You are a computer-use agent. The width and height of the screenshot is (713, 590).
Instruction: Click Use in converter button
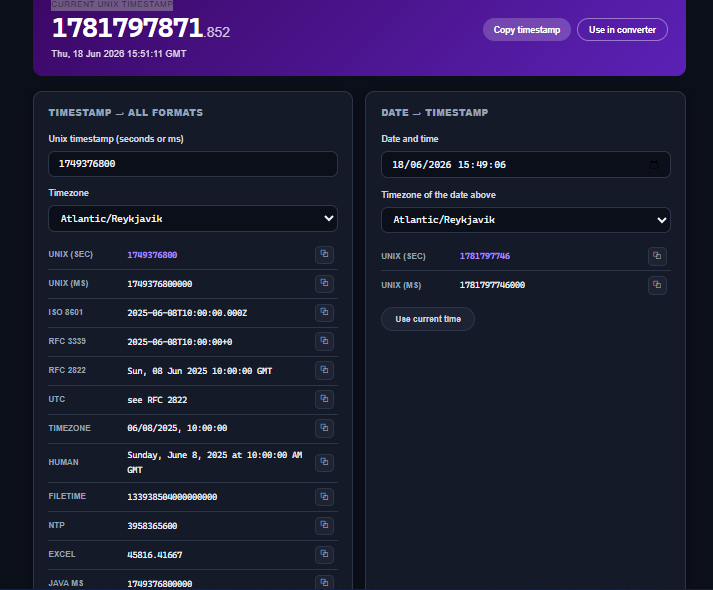pyautogui.click(x=622, y=30)
